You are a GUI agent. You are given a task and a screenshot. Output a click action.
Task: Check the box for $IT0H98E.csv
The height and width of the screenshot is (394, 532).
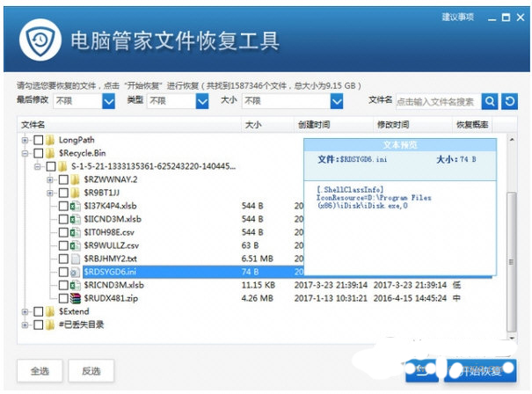[x=62, y=233]
